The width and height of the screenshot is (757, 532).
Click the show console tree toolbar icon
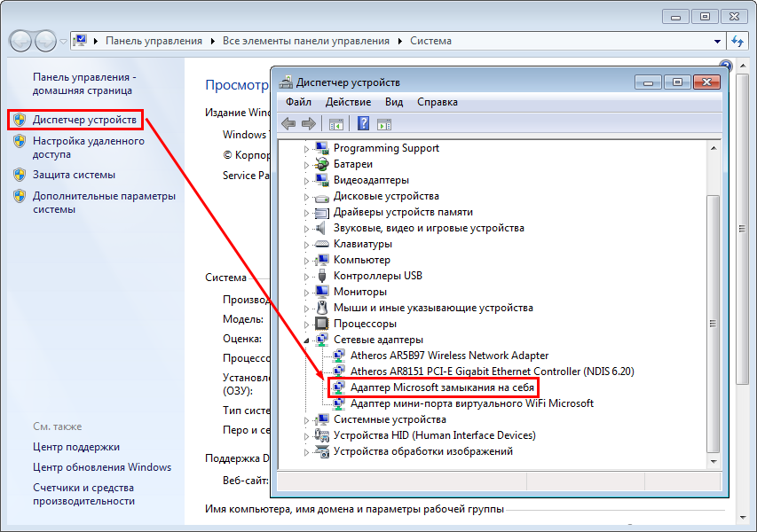click(335, 123)
